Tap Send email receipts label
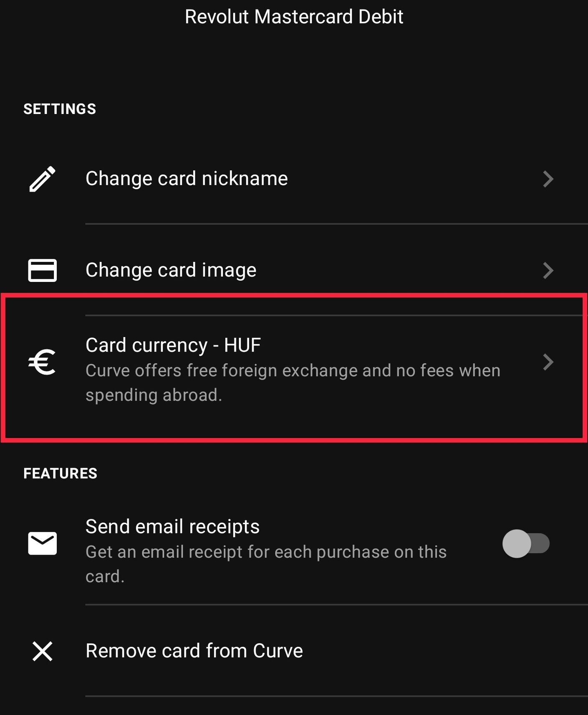This screenshot has width=588, height=715. pos(172,526)
